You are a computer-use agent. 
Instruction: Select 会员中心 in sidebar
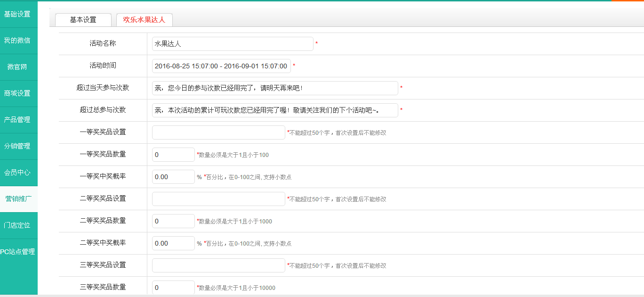tap(17, 173)
